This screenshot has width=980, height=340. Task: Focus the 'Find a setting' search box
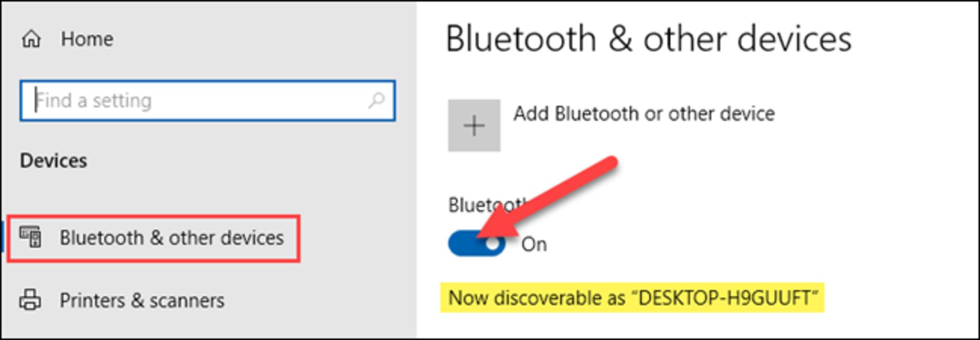tap(194, 101)
